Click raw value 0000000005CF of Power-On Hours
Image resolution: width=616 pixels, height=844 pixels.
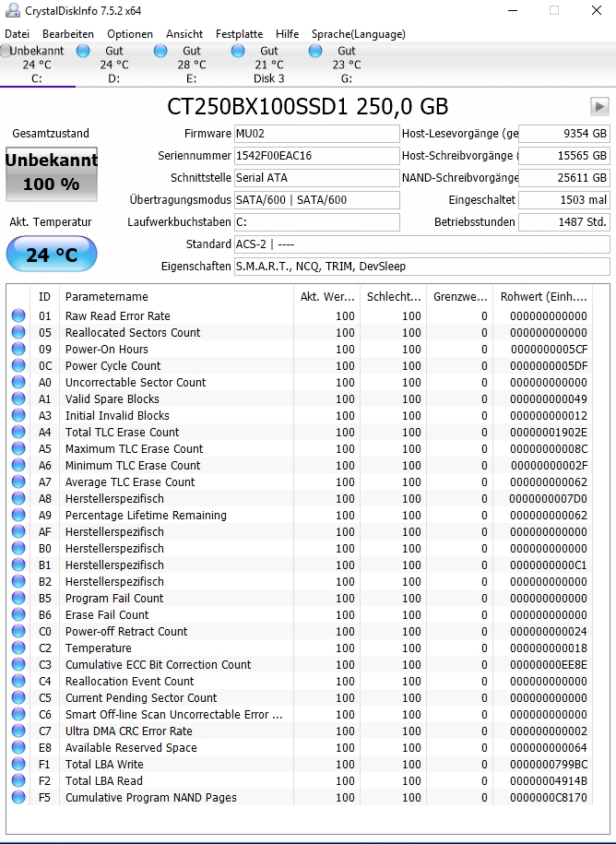tap(549, 349)
